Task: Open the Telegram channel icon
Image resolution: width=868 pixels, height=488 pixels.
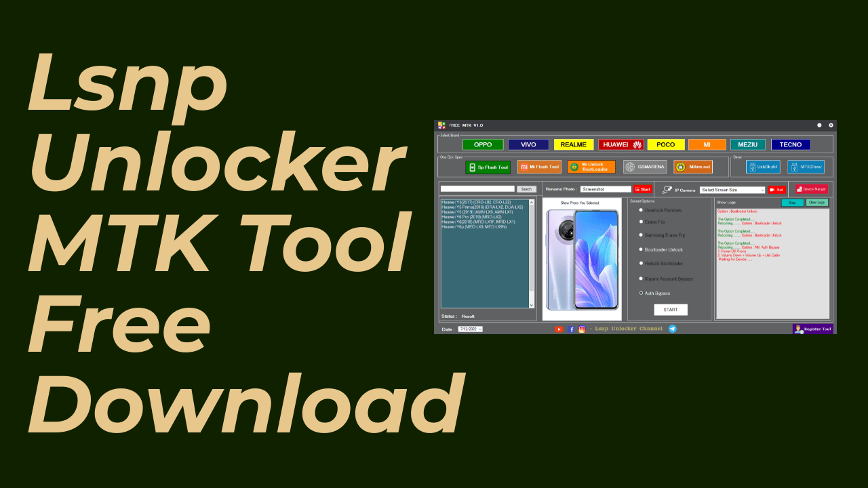Action: tap(672, 329)
